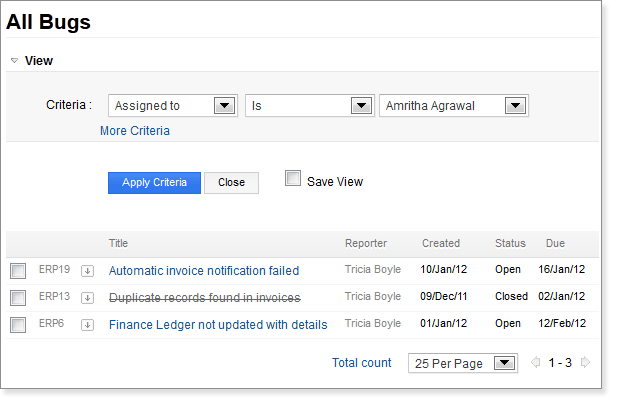Image resolution: width=620 pixels, height=406 pixels.
Task: Open the Assigned to criteria dropdown
Action: tap(173, 106)
